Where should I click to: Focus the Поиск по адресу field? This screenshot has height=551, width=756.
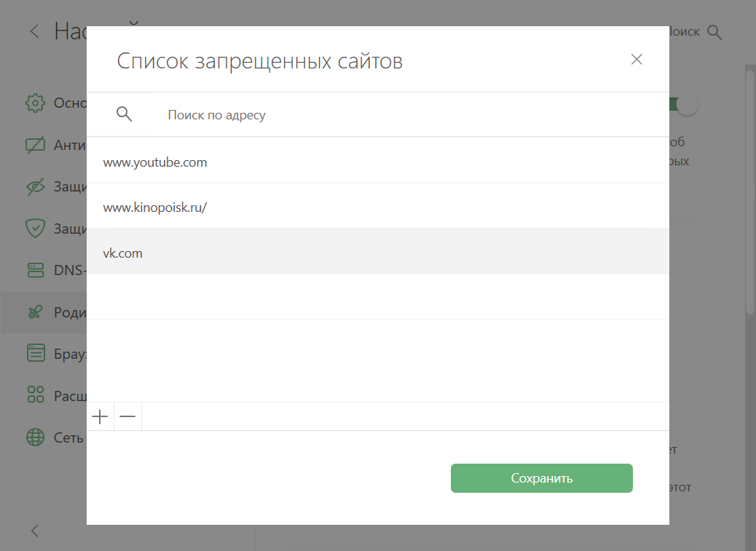point(377,114)
